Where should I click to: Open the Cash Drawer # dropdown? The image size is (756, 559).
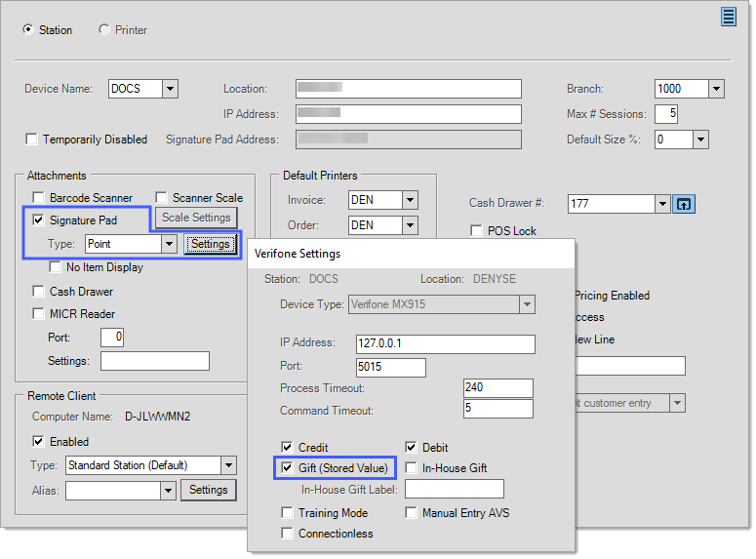[x=663, y=204]
